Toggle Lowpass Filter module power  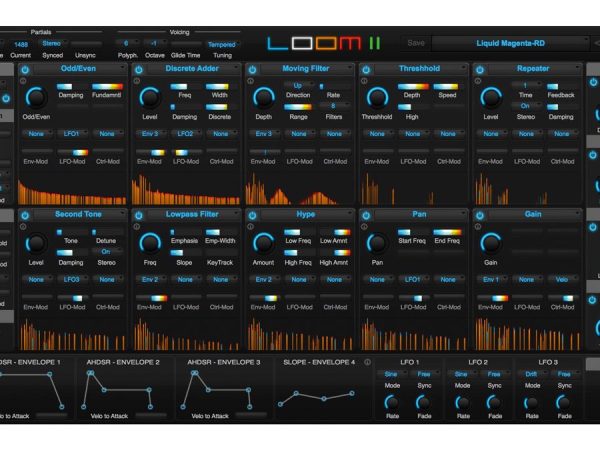click(x=139, y=215)
